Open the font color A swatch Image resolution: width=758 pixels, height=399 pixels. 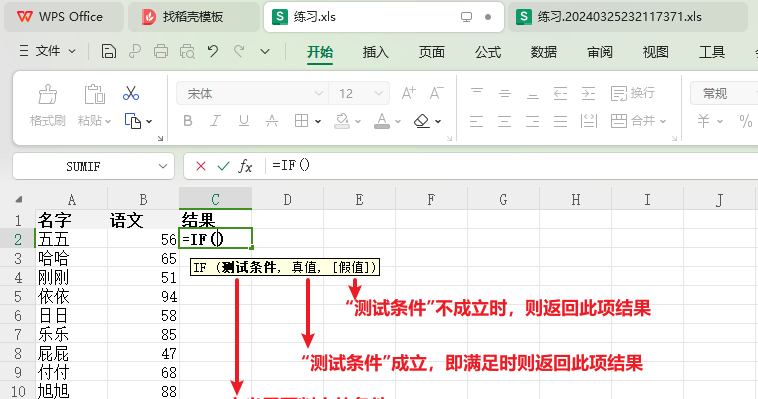(x=382, y=121)
